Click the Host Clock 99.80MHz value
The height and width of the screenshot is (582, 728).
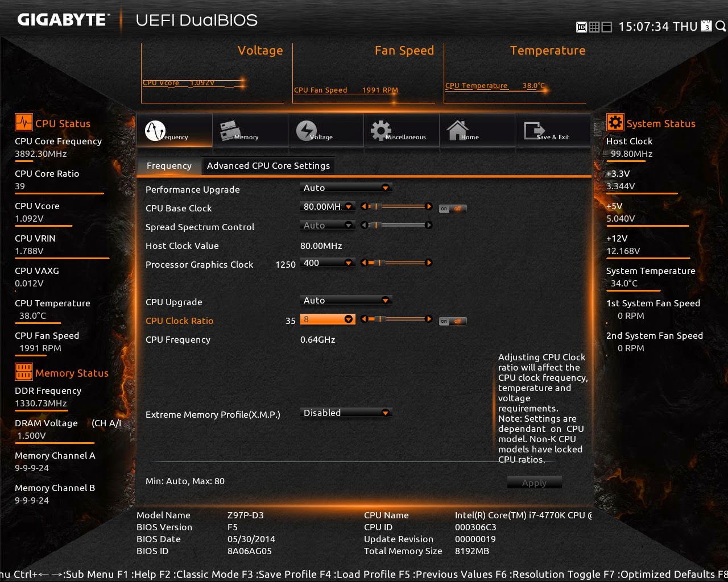[x=631, y=154]
